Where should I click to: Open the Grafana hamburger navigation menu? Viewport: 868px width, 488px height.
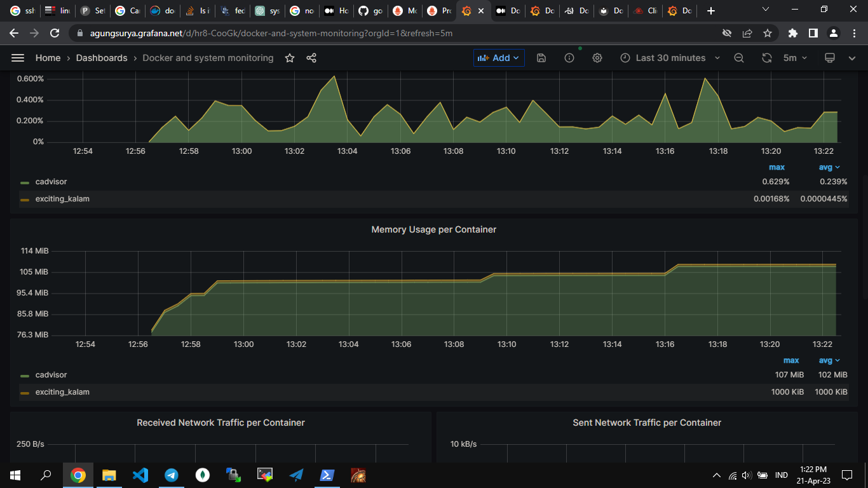tap(18, 58)
